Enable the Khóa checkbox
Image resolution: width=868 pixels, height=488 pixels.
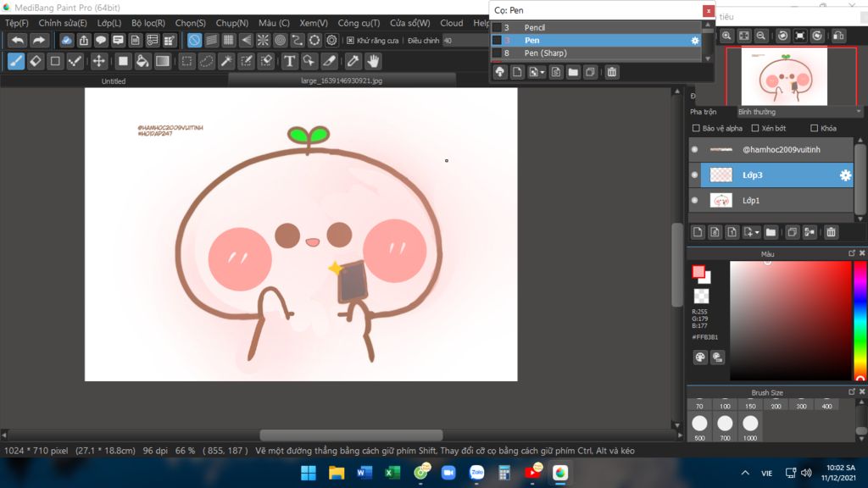815,129
